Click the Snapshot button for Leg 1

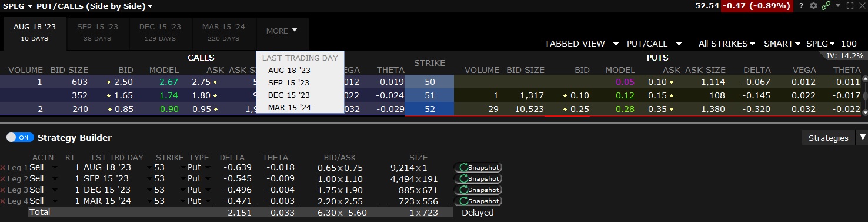coord(478,168)
